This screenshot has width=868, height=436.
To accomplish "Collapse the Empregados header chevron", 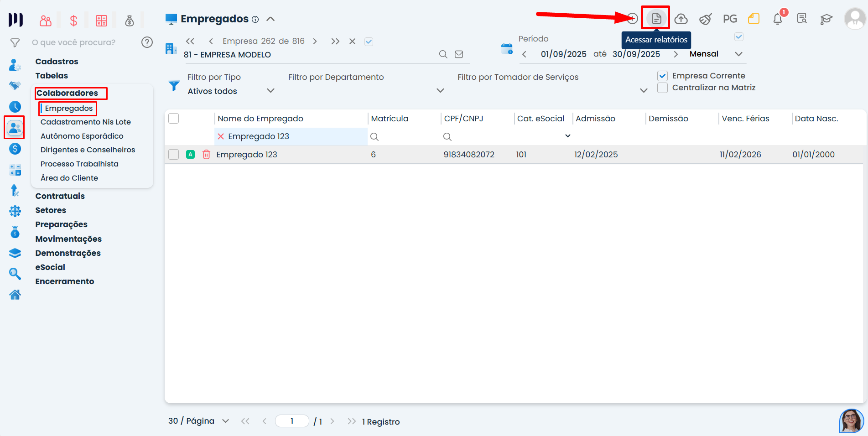I will click(x=270, y=19).
